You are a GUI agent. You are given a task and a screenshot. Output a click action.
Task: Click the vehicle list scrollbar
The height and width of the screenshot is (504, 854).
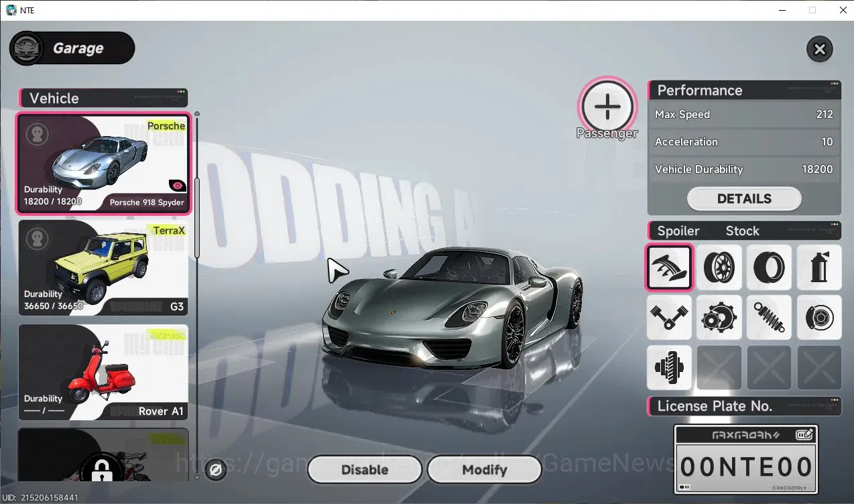[x=197, y=217]
